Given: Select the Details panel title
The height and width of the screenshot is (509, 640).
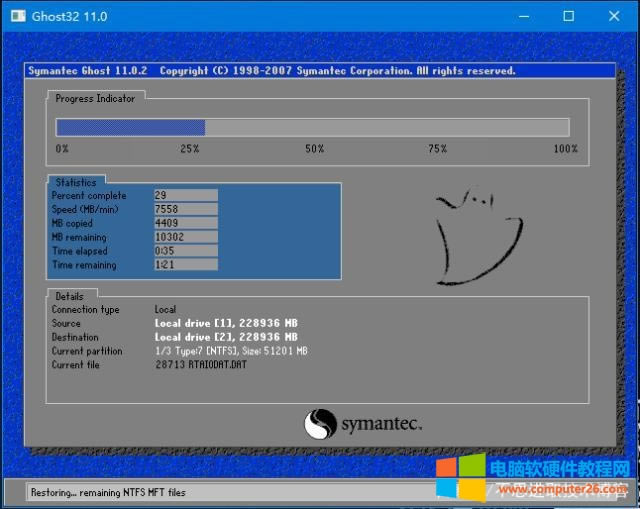Looking at the screenshot, I should (x=69, y=296).
